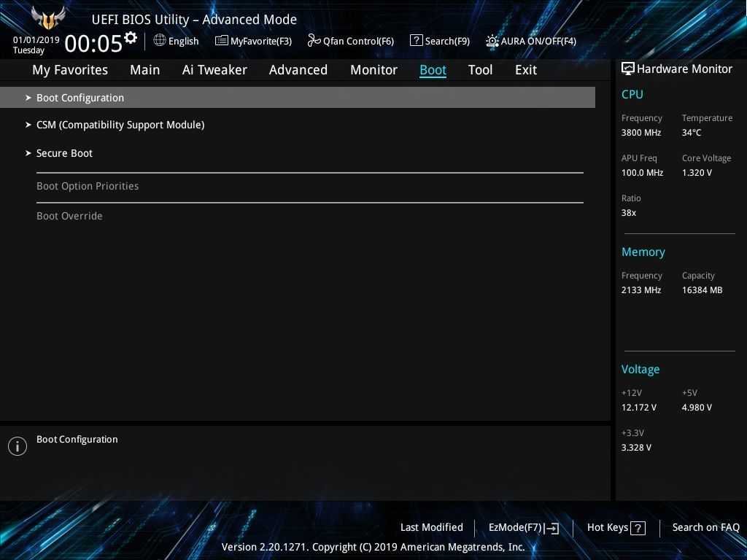Click the Hot Keys question mark icon
The width and height of the screenshot is (747, 560).
[638, 528]
